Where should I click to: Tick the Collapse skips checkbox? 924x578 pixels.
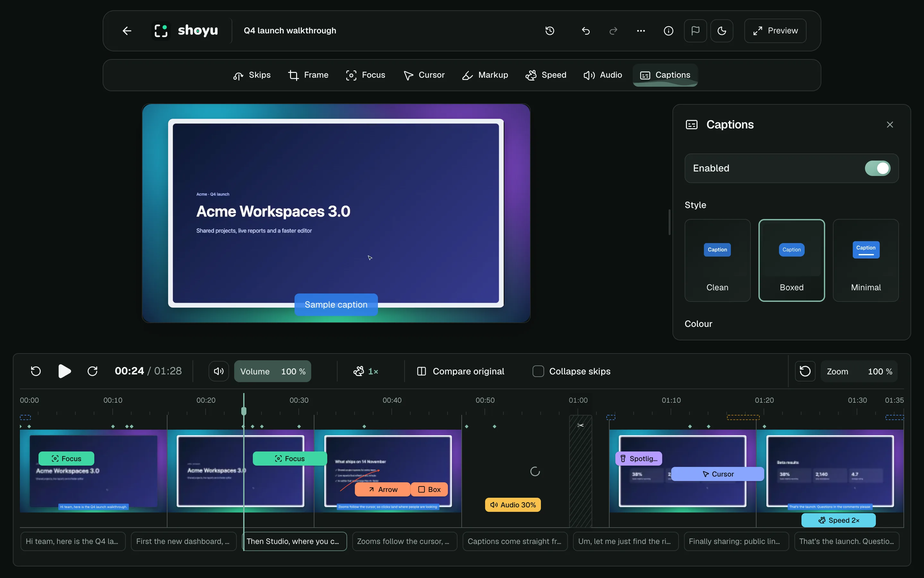538,371
